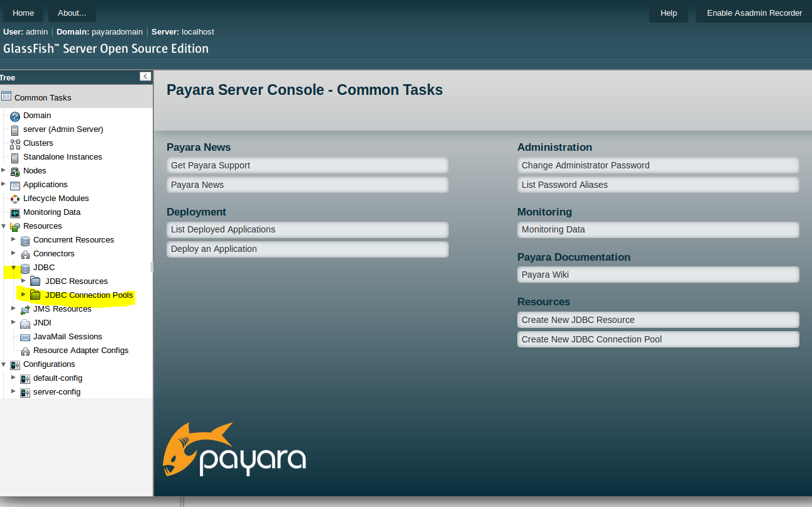Expand the JDBC Connection Pools node

tap(23, 294)
